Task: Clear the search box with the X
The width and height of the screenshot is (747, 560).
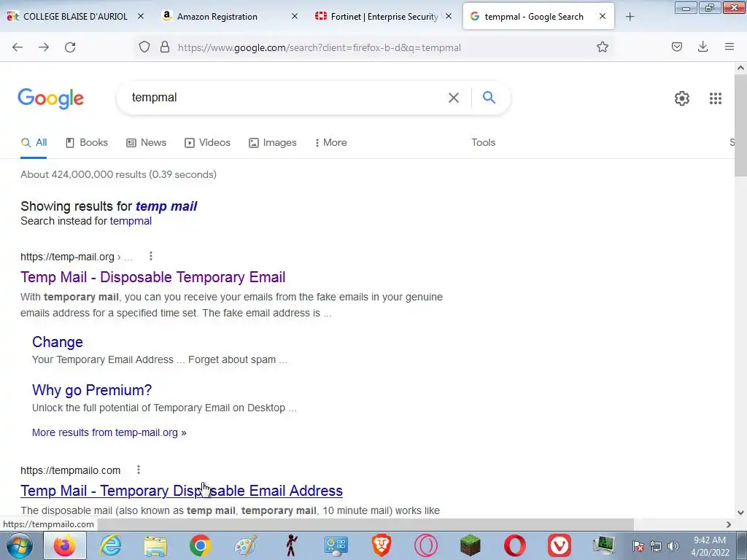Action: (x=454, y=98)
